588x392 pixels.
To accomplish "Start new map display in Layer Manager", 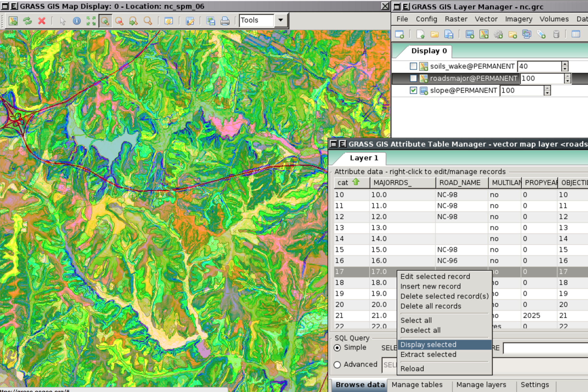I will click(x=399, y=34).
